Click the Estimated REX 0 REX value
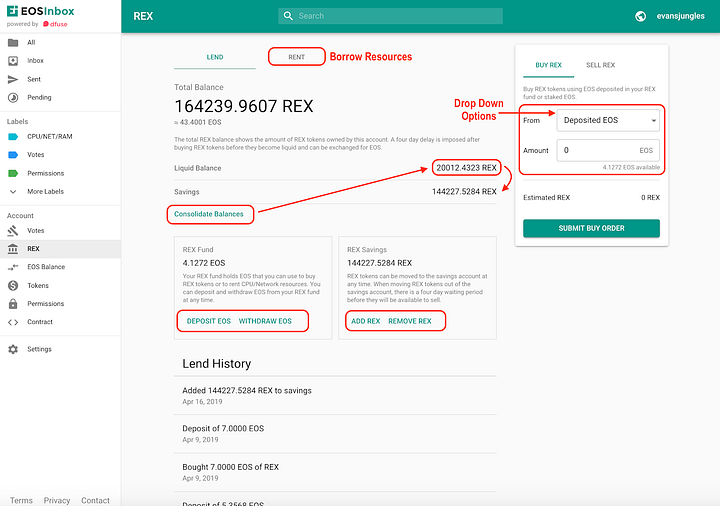The height and width of the screenshot is (506, 720). point(650,197)
